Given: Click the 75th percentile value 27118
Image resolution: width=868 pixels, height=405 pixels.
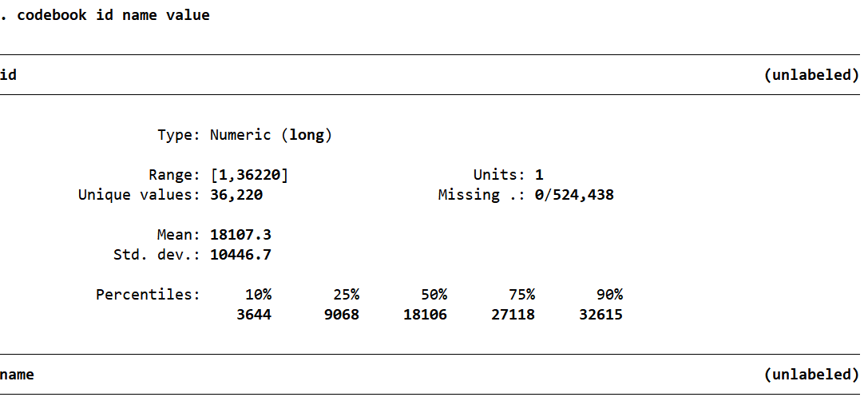Looking at the screenshot, I should 513,315.
